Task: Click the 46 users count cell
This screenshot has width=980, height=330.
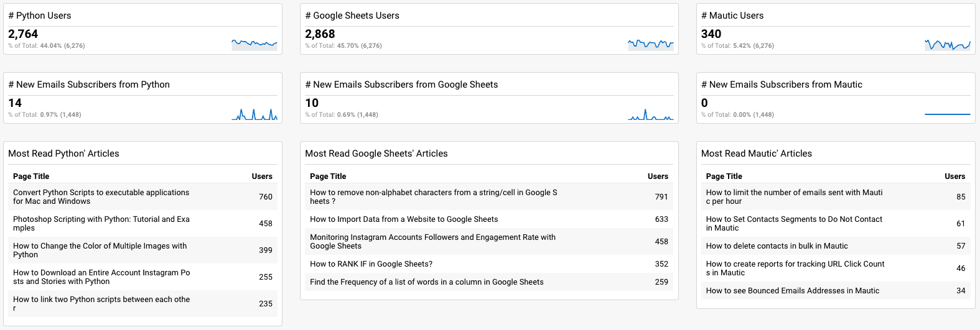Action: pyautogui.click(x=961, y=268)
